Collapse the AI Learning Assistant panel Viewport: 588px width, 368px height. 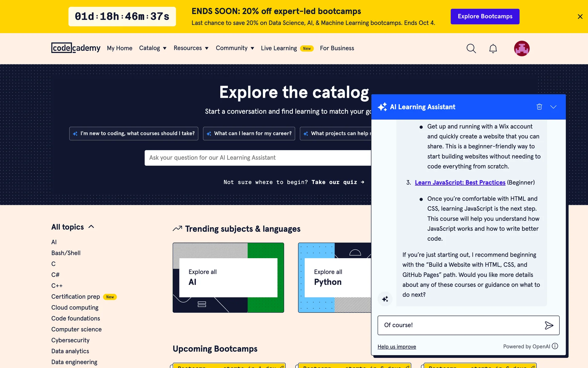(x=553, y=107)
